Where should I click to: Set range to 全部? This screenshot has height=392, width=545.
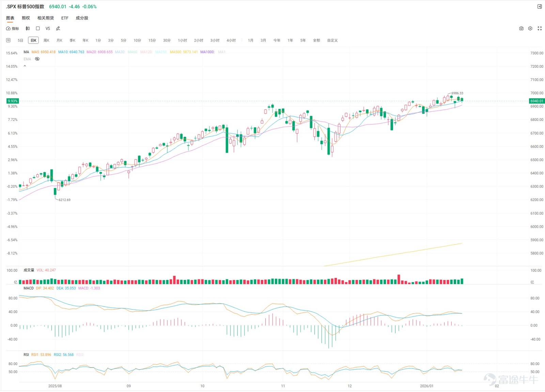click(316, 41)
